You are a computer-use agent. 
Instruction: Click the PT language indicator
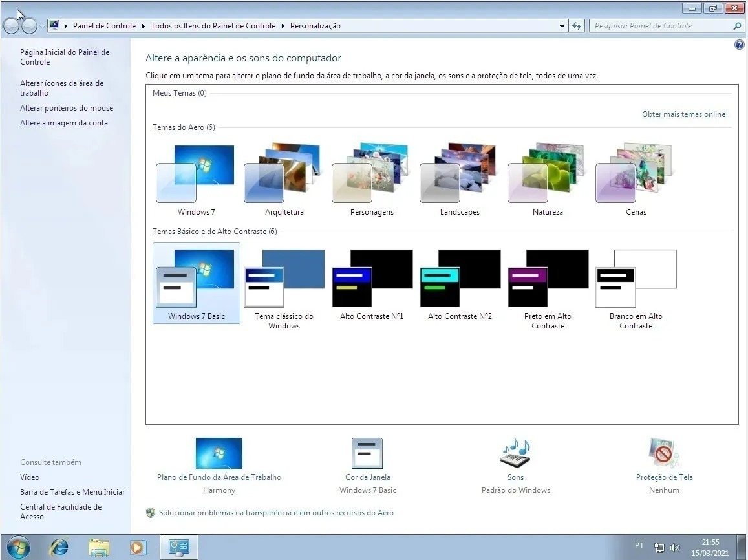(639, 546)
